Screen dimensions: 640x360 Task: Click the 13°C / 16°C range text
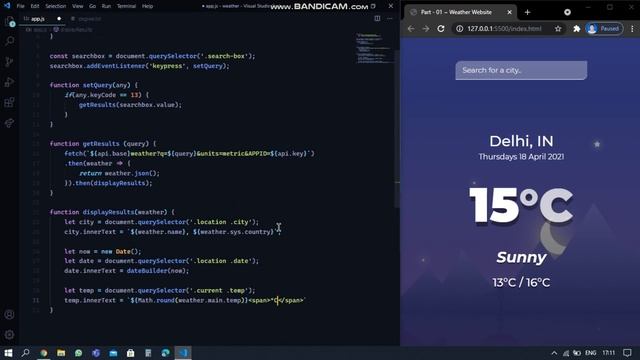[521, 282]
